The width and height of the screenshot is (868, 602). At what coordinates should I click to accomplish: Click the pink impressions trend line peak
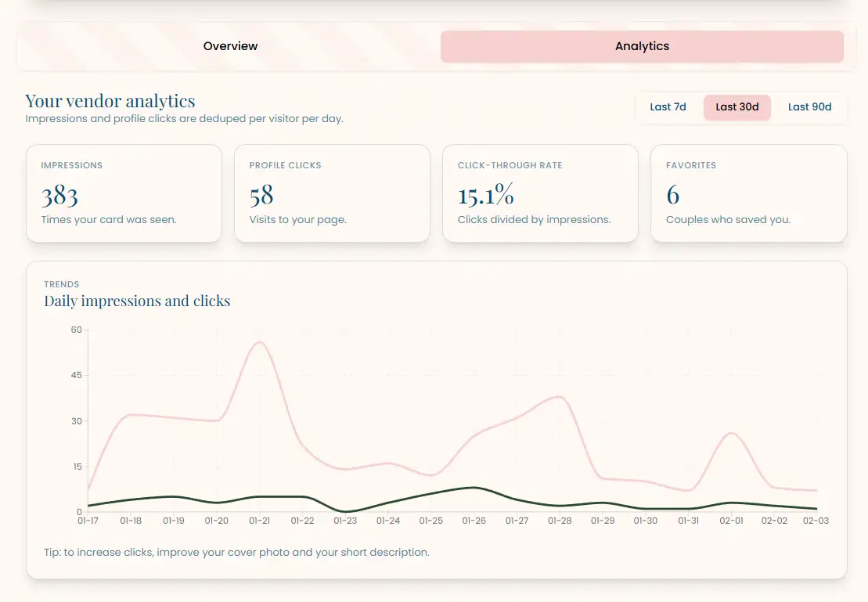pyautogui.click(x=260, y=343)
